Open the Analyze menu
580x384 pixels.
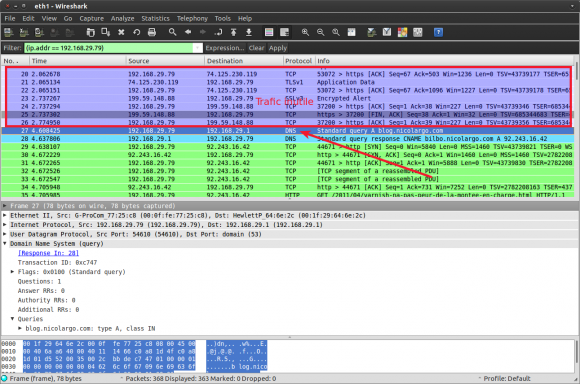[x=122, y=18]
